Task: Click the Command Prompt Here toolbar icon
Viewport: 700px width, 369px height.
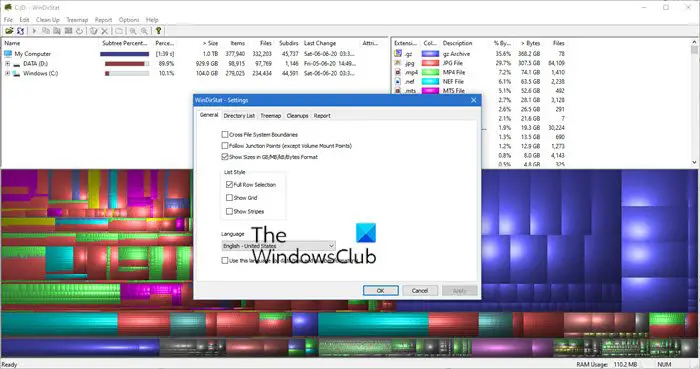Action: coord(68,31)
